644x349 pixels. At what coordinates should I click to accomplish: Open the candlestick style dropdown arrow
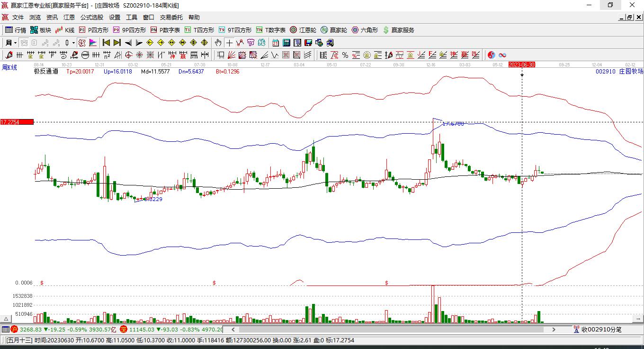click(x=73, y=43)
